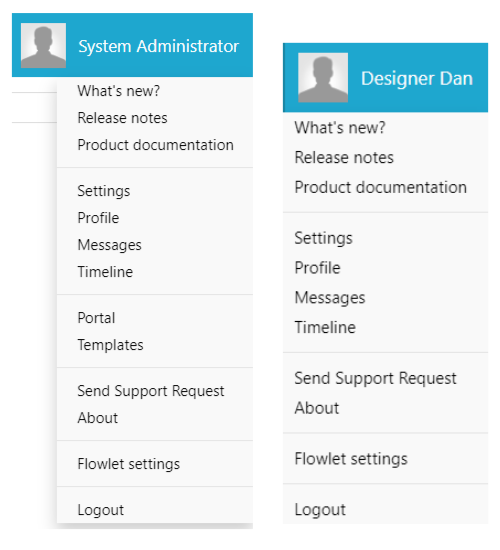Screen dimensions: 500x550
Task: Select Send Support Request under System Administrator
Action: click(151, 391)
